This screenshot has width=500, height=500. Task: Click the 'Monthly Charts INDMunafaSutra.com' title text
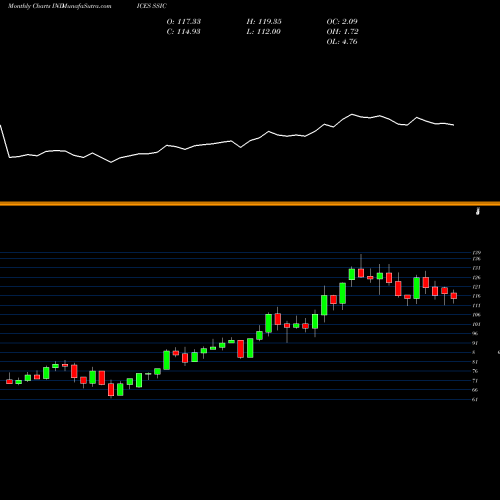pos(60,6)
